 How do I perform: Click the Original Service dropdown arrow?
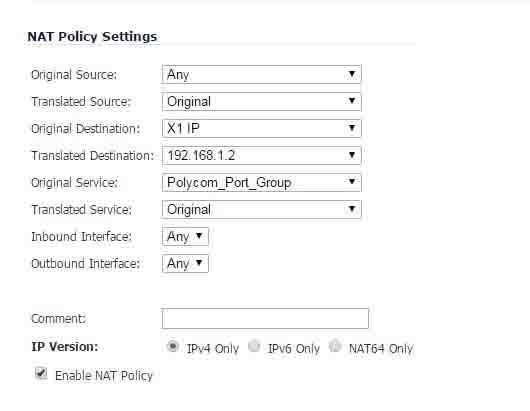tap(352, 182)
